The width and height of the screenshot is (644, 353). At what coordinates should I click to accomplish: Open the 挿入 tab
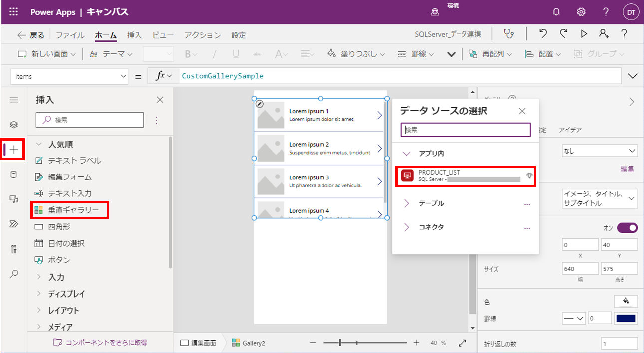click(x=134, y=35)
